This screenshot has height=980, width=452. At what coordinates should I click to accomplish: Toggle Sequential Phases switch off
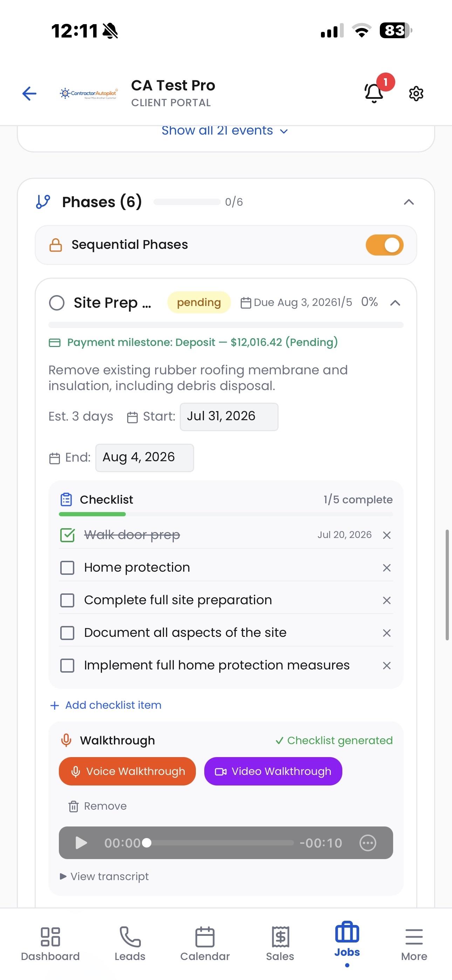point(384,245)
